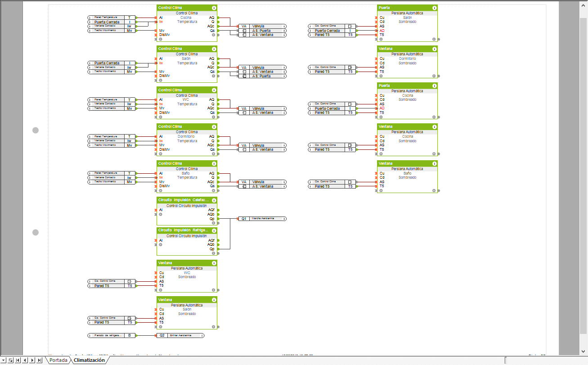This screenshot has width=588, height=365.
Task: Expand plus under AI on Circuito Impulsión Refrigeración
Action: [161, 244]
